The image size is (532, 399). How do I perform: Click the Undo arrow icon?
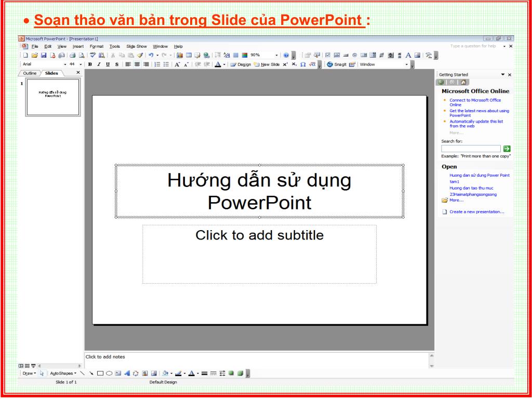151,55
